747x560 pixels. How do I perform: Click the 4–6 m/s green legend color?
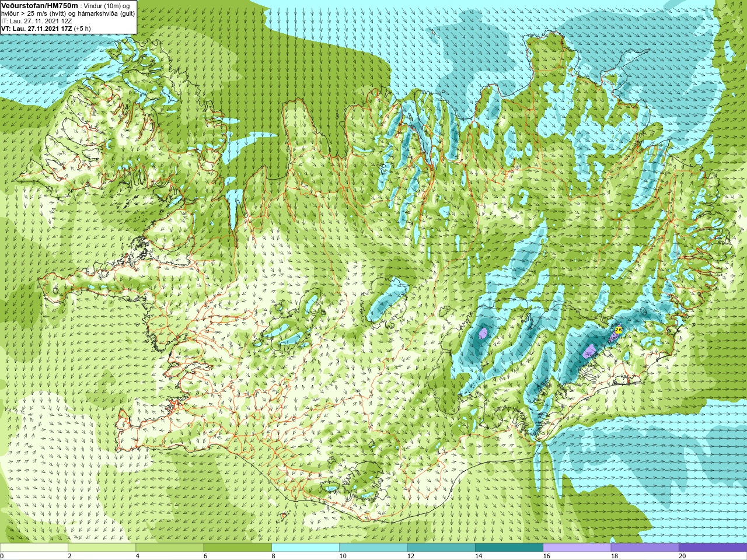click(169, 548)
